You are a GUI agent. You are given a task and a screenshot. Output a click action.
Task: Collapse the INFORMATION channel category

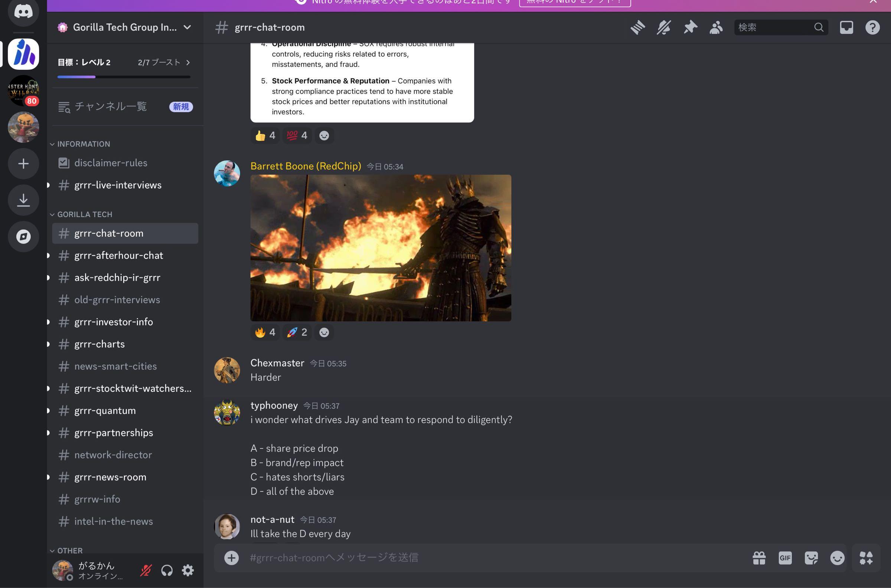83,144
